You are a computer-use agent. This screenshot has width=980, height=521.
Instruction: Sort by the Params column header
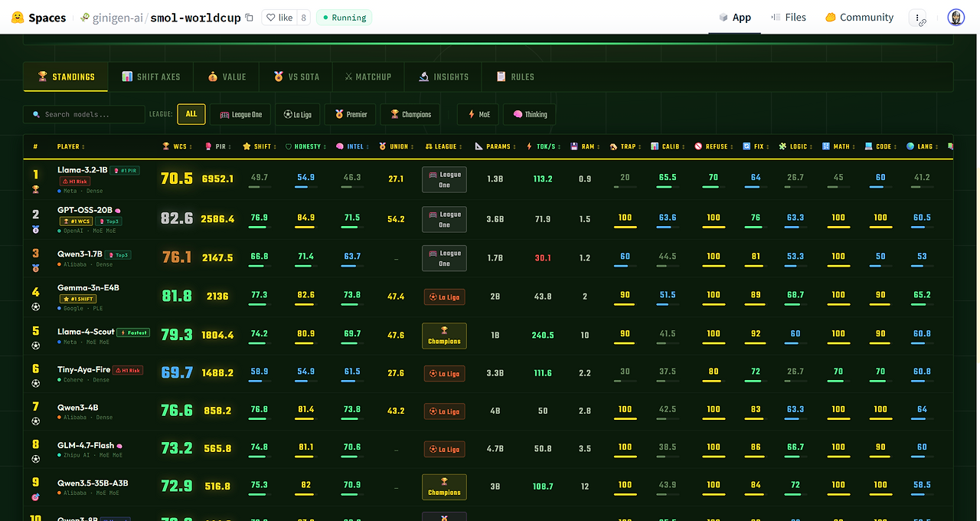pyautogui.click(x=495, y=146)
